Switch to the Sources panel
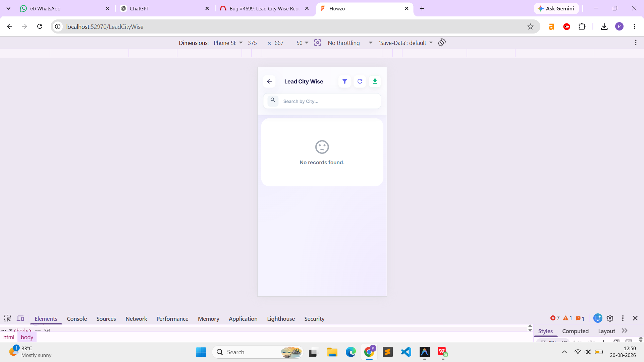Image resolution: width=644 pixels, height=362 pixels. (106, 319)
